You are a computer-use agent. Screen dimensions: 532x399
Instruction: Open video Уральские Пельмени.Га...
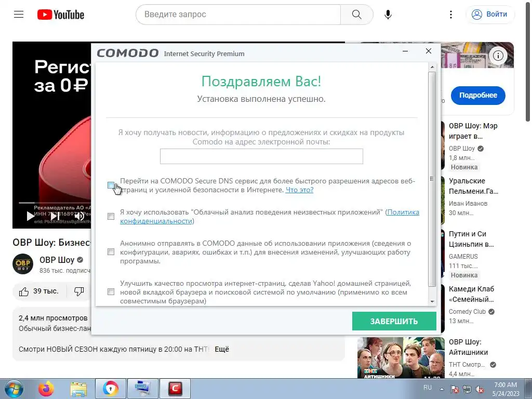tap(473, 186)
